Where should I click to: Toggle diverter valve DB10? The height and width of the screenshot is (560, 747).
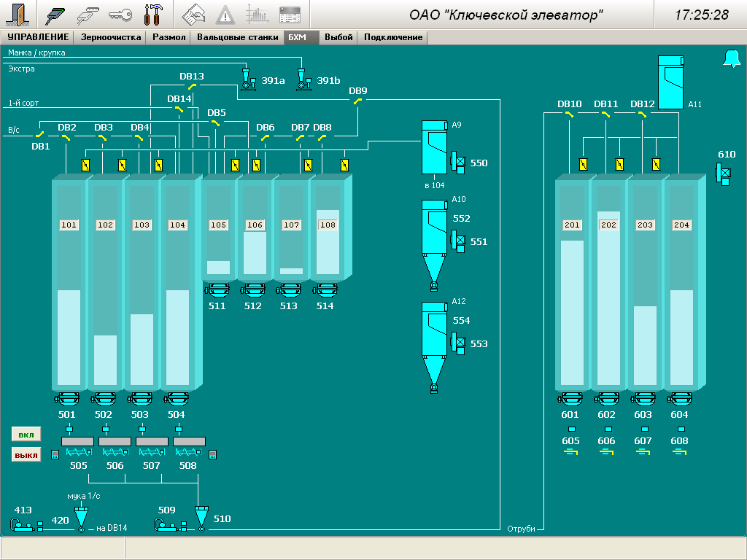tap(570, 114)
